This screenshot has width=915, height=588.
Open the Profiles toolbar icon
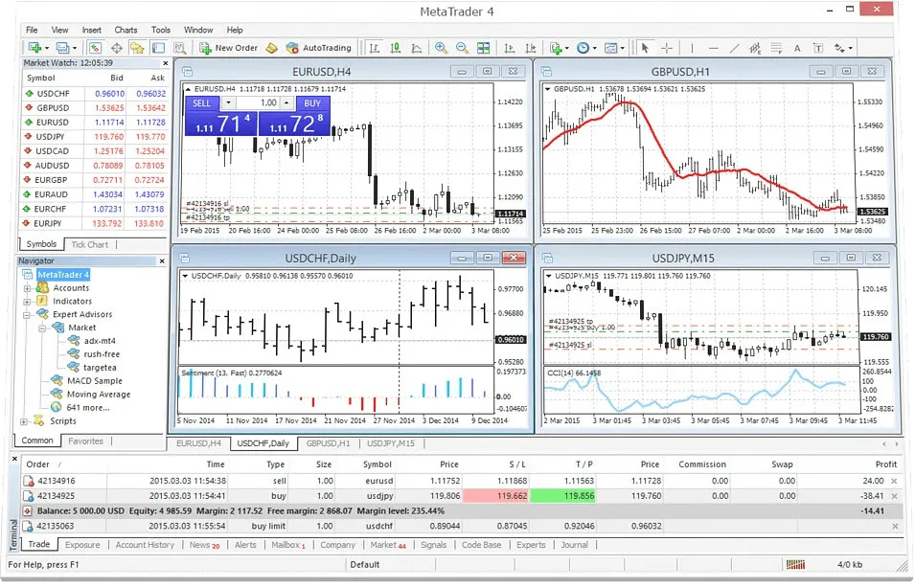pyautogui.click(x=63, y=48)
